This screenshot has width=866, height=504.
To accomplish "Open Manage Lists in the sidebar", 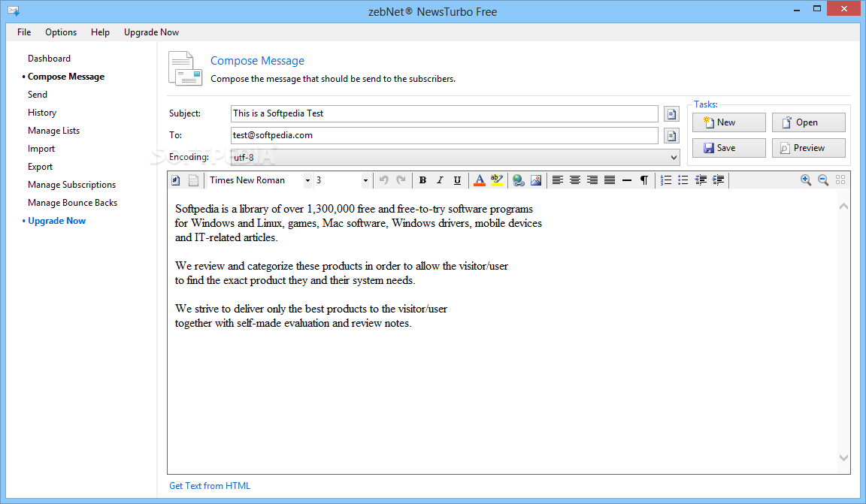I will click(x=53, y=131).
